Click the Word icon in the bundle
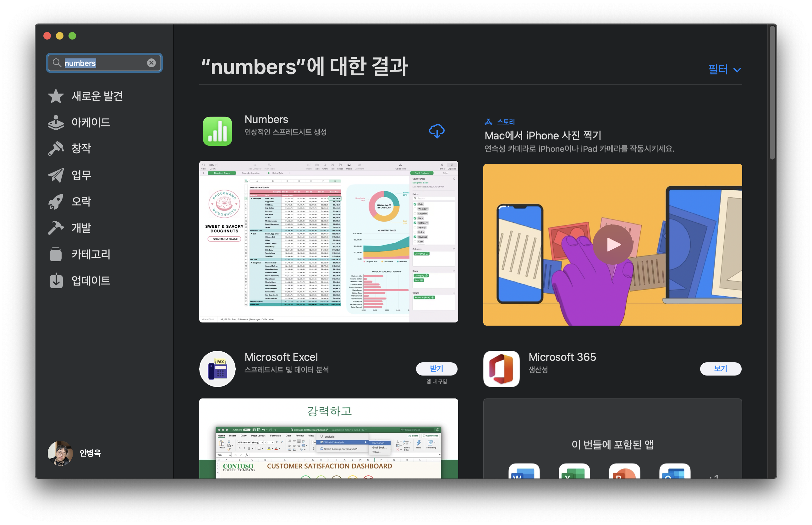The height and width of the screenshot is (525, 812). [524, 471]
